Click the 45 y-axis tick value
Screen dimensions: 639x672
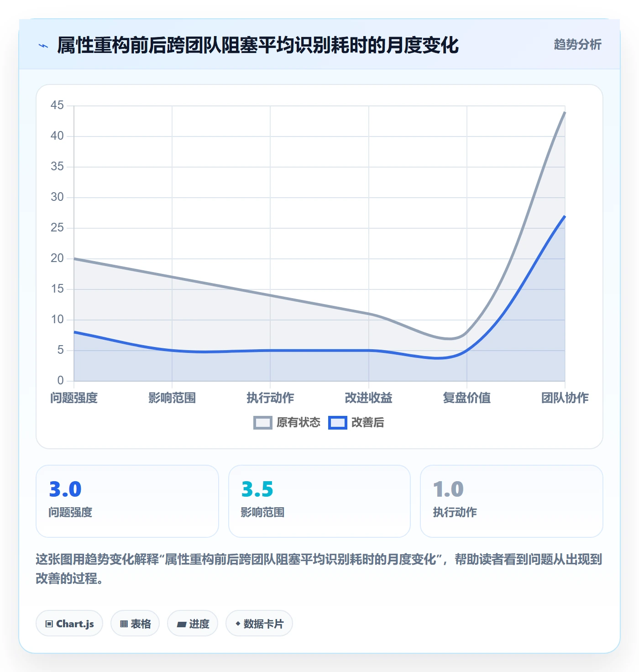57,105
